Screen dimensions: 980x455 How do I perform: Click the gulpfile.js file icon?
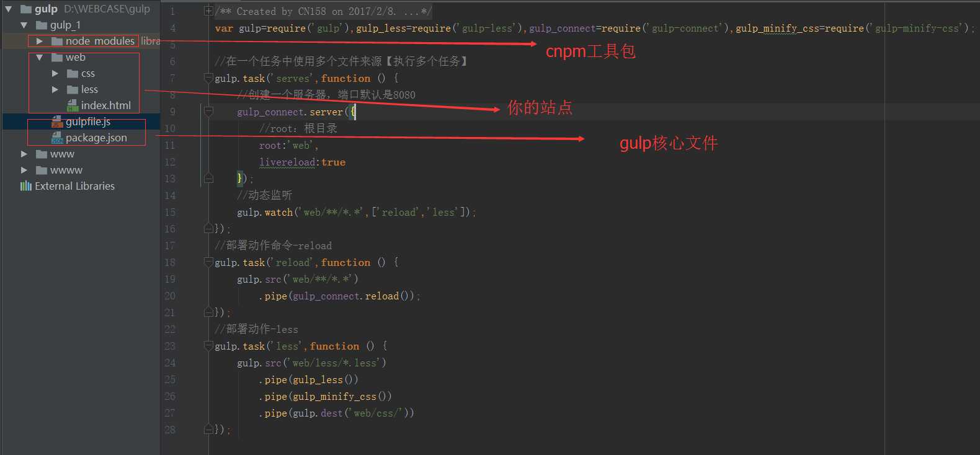click(x=57, y=122)
